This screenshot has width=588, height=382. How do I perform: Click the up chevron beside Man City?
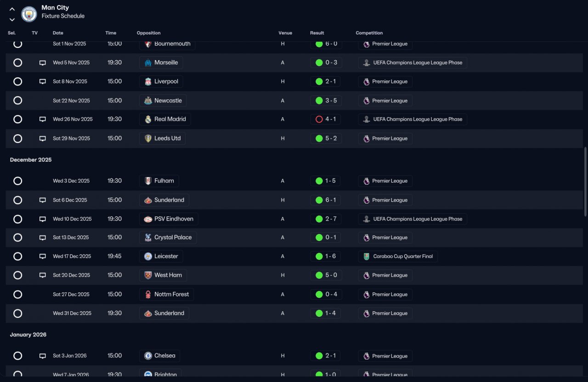click(12, 9)
